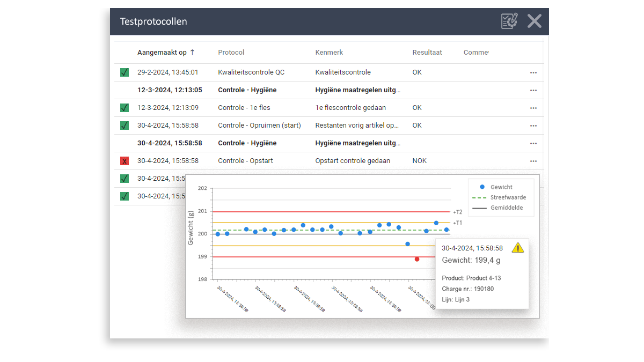
Task: Click 'Lijn: Lijn 3' in tooltip
Action: click(x=456, y=299)
